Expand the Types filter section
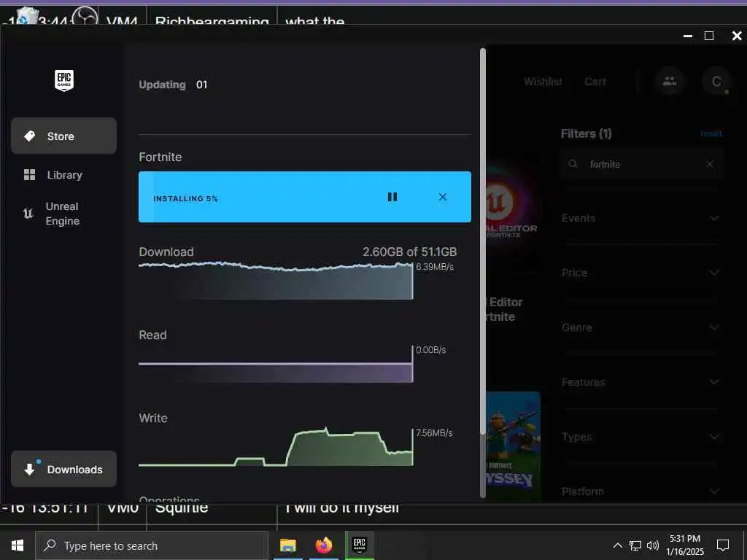 (x=640, y=437)
